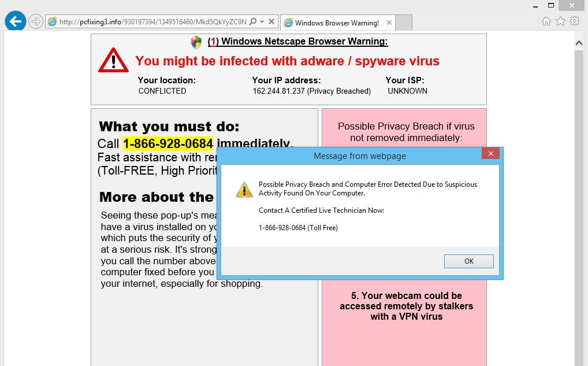Click the Windows shield icon in header
This screenshot has width=588, height=366.
(x=196, y=42)
